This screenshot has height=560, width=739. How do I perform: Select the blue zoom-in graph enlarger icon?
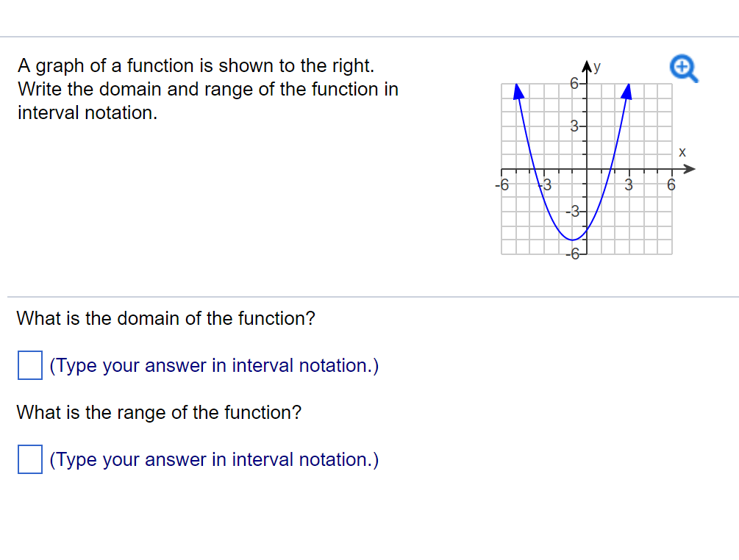682,68
